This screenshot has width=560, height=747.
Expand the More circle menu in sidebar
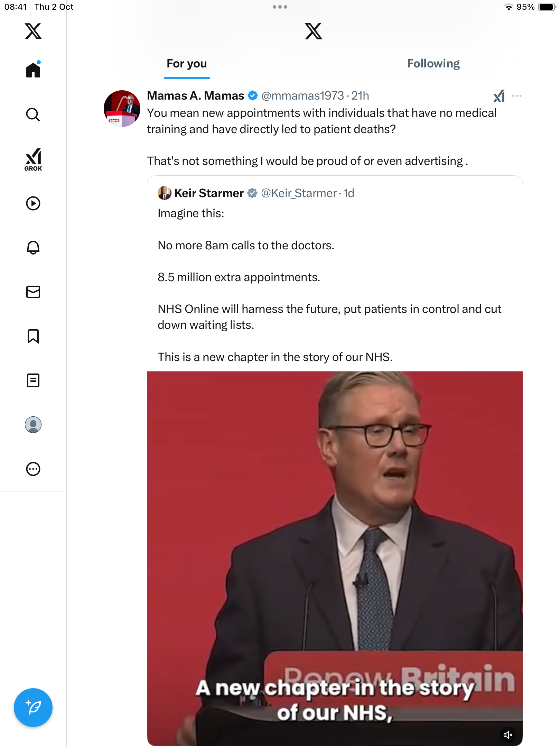point(33,469)
